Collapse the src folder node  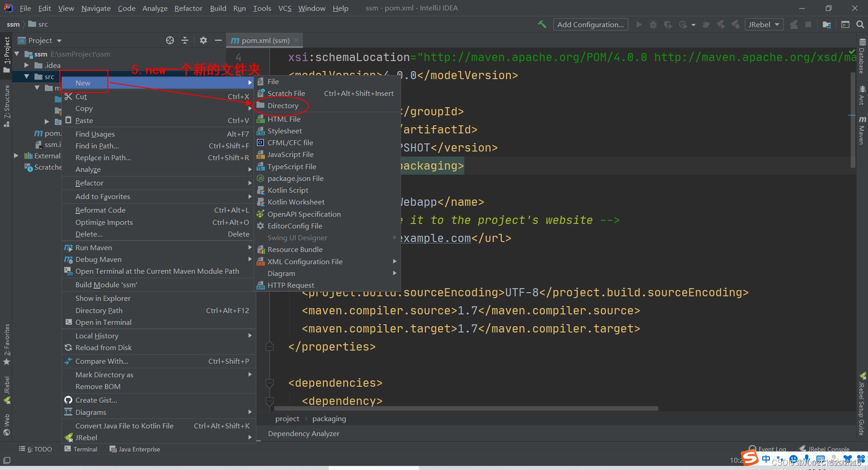tap(27, 76)
